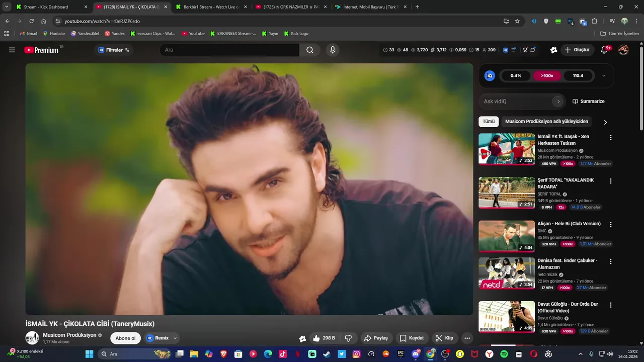The image size is (644, 362).
Task: Click the vidIQ spark icon beside Oluştur
Action: pos(553,50)
